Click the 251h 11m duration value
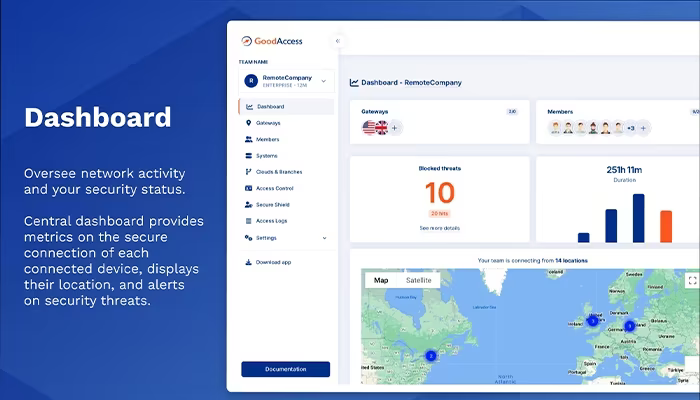 click(624, 170)
